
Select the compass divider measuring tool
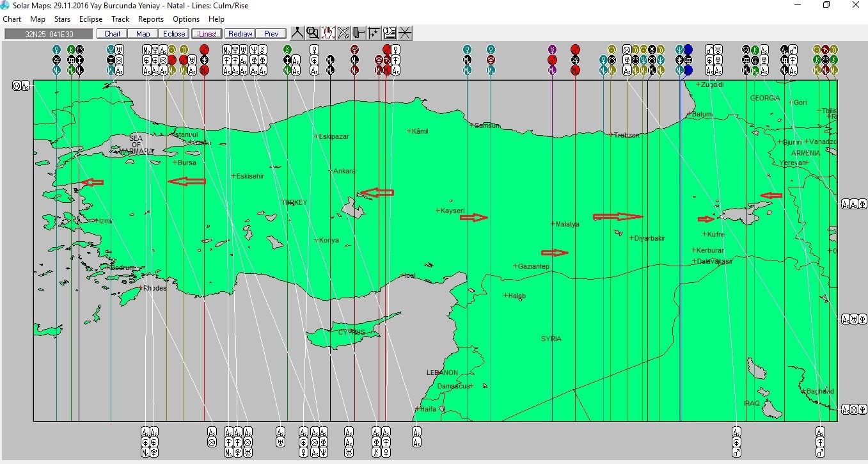297,33
